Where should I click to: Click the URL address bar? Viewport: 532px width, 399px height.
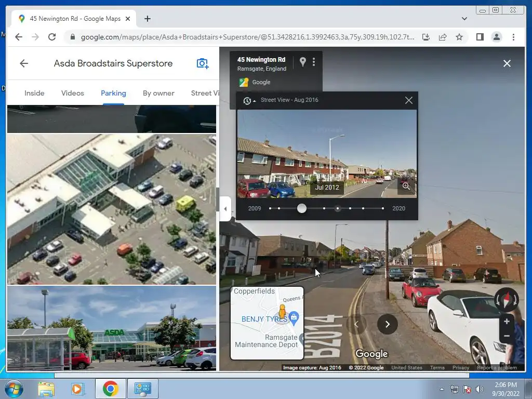click(247, 37)
